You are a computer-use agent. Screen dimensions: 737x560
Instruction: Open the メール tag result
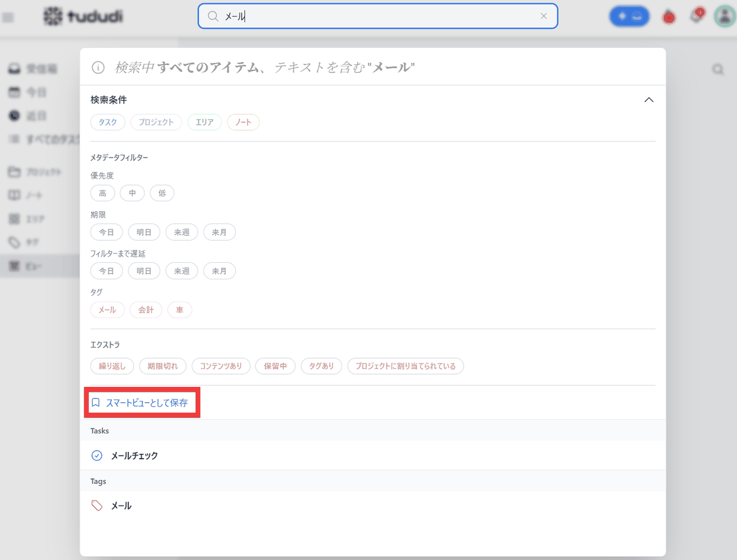(373, 506)
